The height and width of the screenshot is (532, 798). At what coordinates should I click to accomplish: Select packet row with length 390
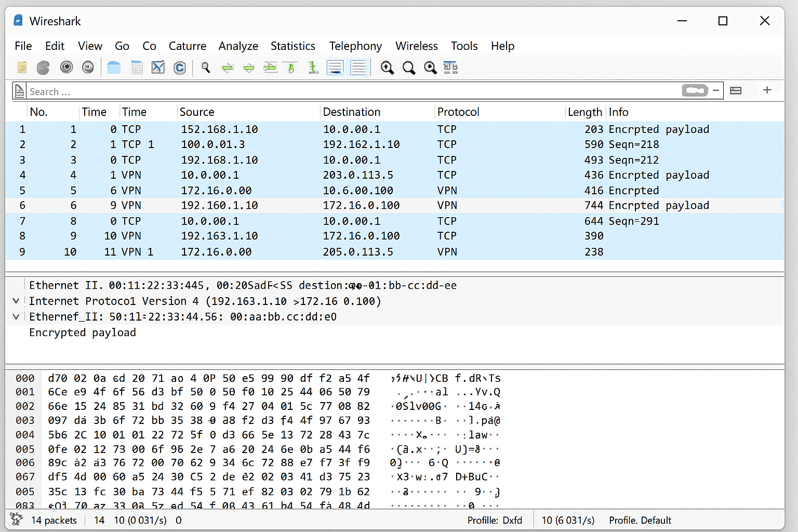pyautogui.click(x=395, y=236)
